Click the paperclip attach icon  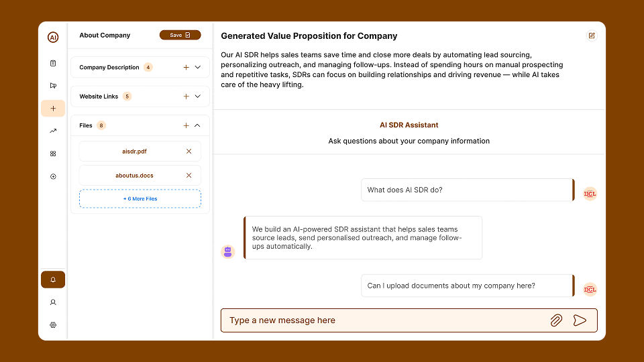pyautogui.click(x=556, y=320)
